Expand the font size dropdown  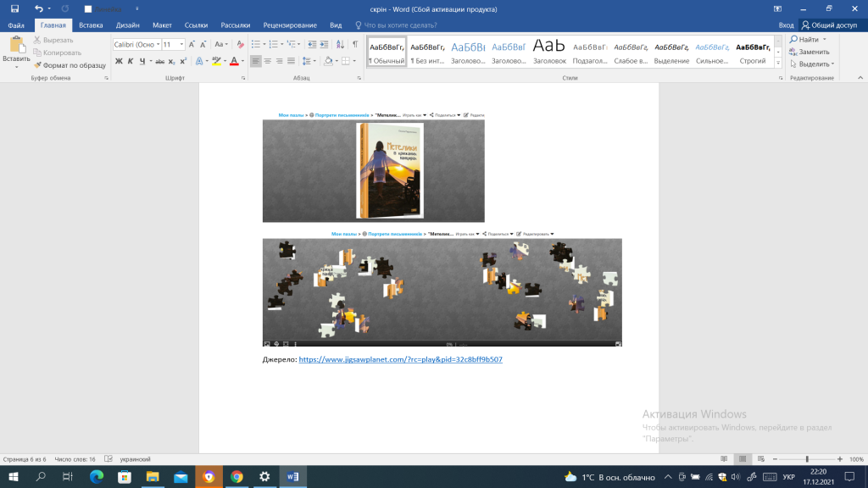pos(181,44)
